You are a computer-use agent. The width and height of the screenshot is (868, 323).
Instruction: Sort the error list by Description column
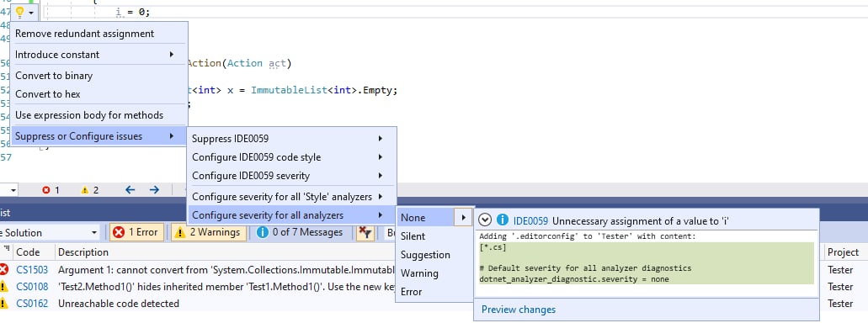coord(83,252)
